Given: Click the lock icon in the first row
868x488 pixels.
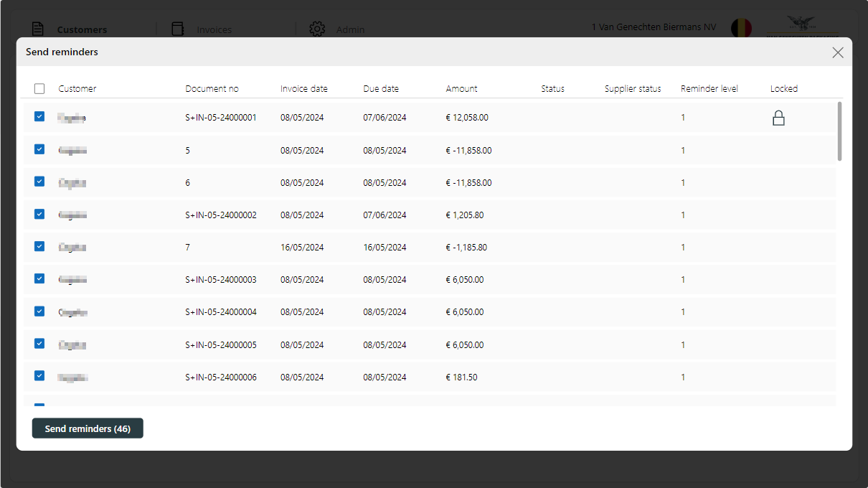Looking at the screenshot, I should (778, 118).
